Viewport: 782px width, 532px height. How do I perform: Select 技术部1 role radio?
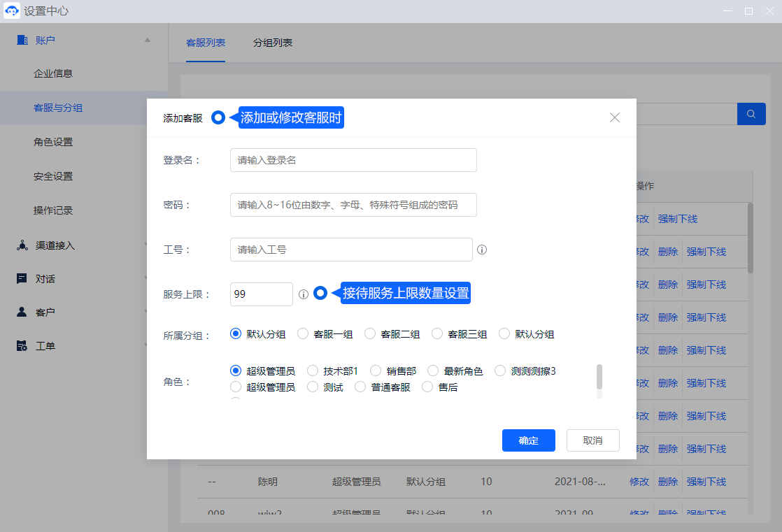pyautogui.click(x=313, y=371)
